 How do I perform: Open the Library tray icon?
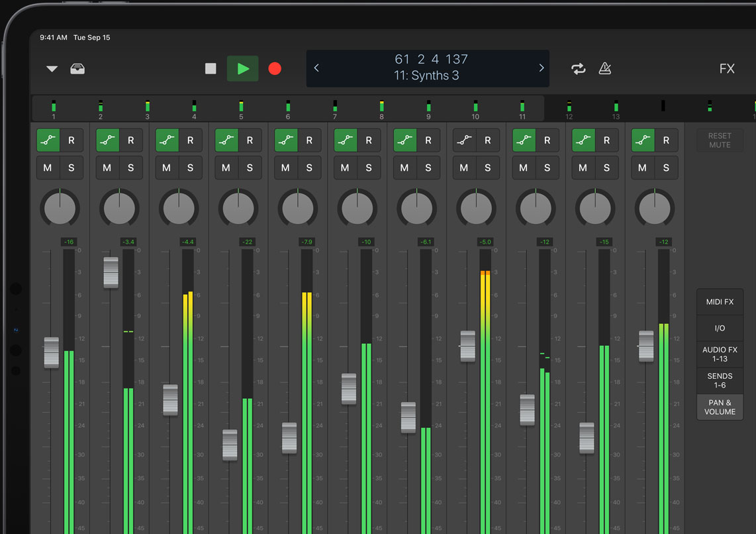pyautogui.click(x=77, y=69)
